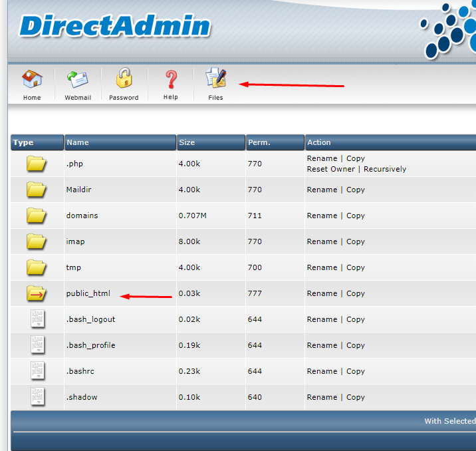Copy the tmp folder
Viewport: 476px width, 451px height.
point(356,268)
